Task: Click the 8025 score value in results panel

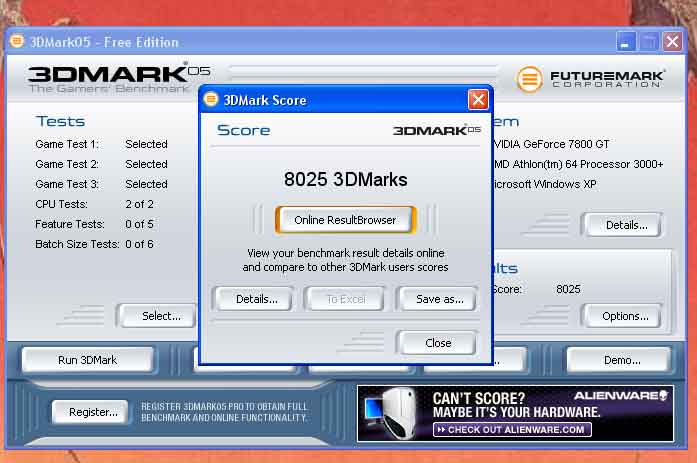Action: coord(568,289)
